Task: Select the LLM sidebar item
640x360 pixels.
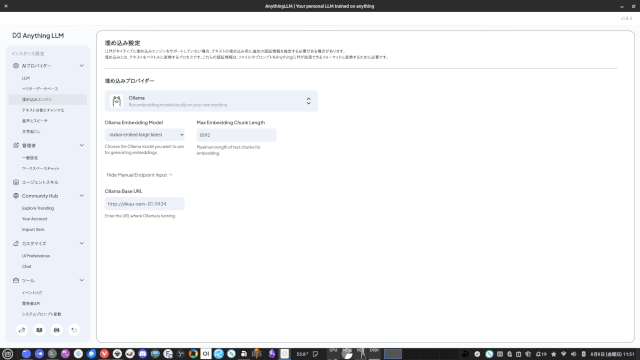Action: [x=26, y=78]
